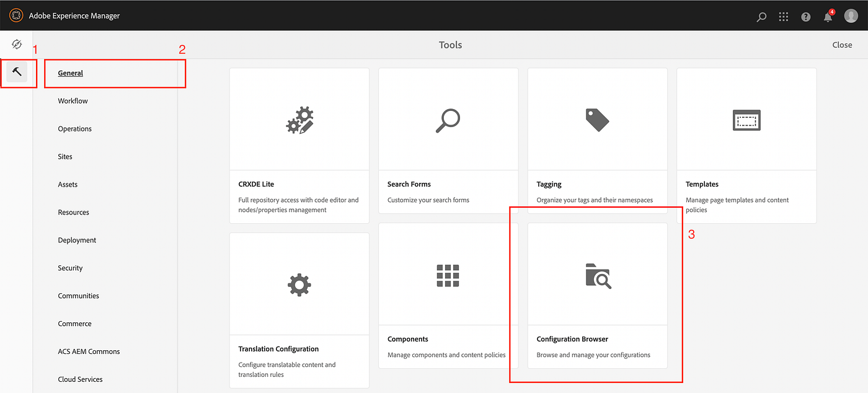
Task: Open the user profile avatar
Action: point(850,15)
